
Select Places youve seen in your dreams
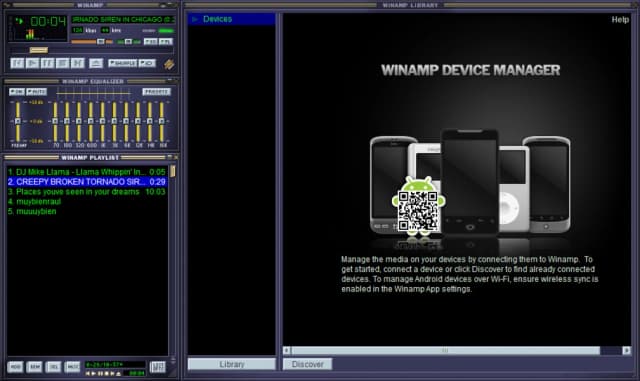(87, 192)
